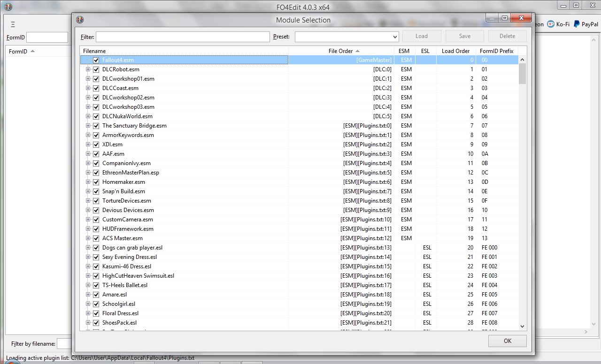Click the Load preset button
Screen dimensions: 601x364
tap(421, 36)
